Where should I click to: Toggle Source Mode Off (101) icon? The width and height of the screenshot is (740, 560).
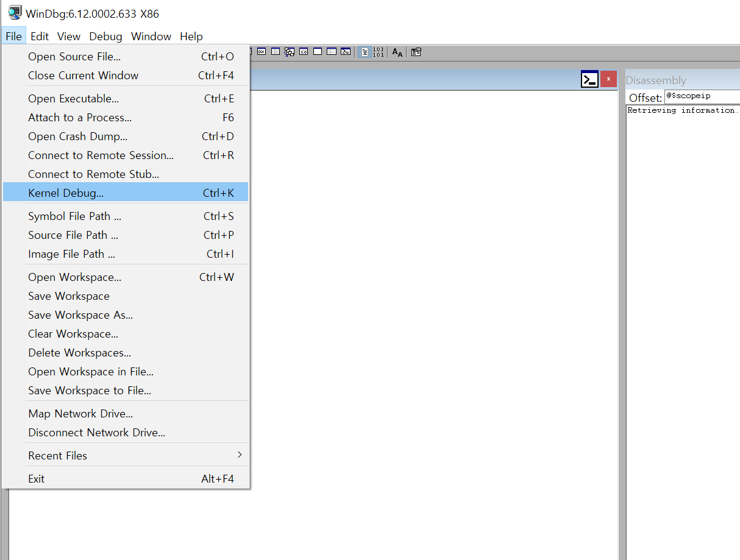(379, 52)
